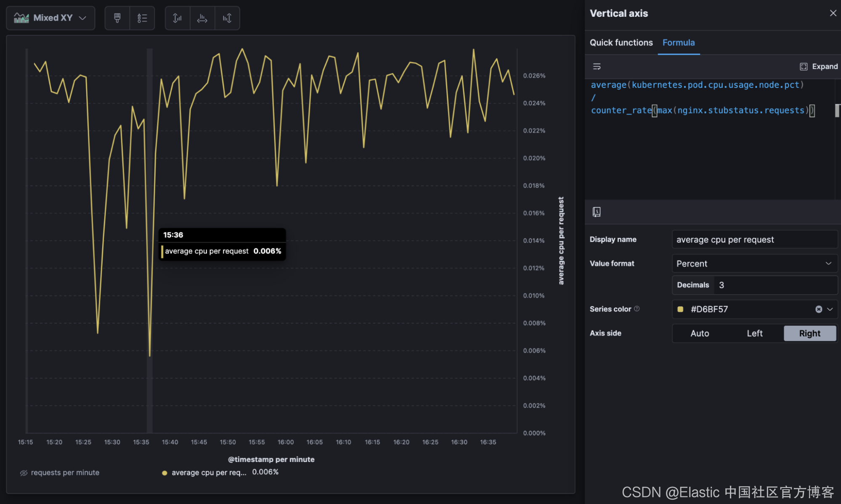Set axis side to Auto
This screenshot has height=504, width=841.
pos(700,333)
